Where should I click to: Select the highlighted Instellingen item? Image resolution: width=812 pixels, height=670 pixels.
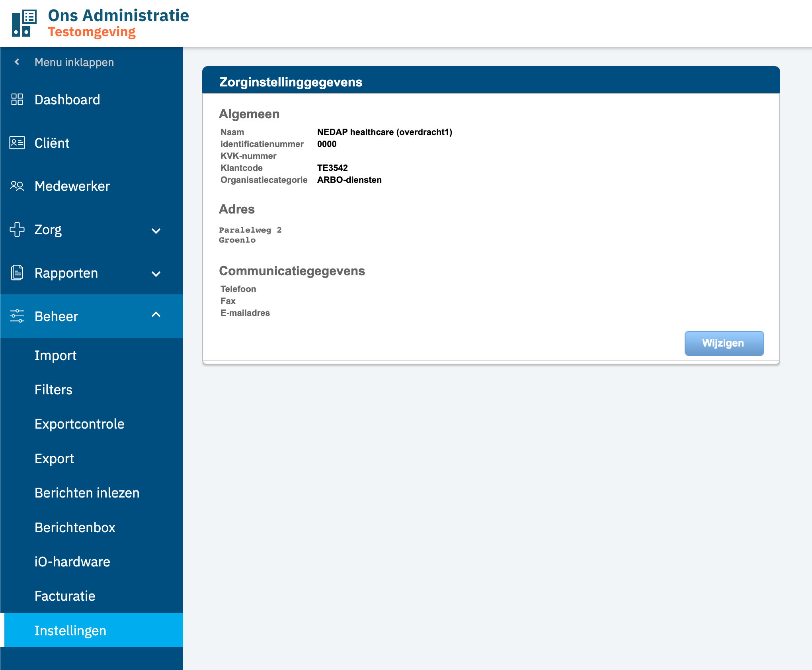pyautogui.click(x=70, y=631)
